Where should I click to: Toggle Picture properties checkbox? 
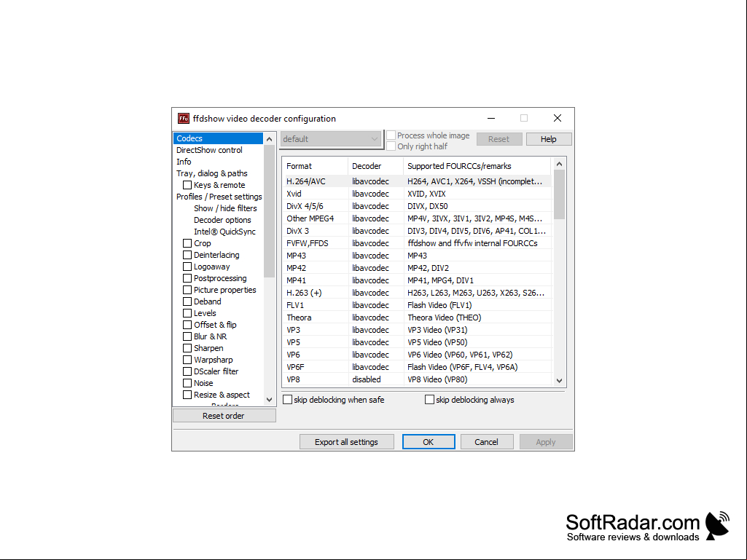[187, 290]
